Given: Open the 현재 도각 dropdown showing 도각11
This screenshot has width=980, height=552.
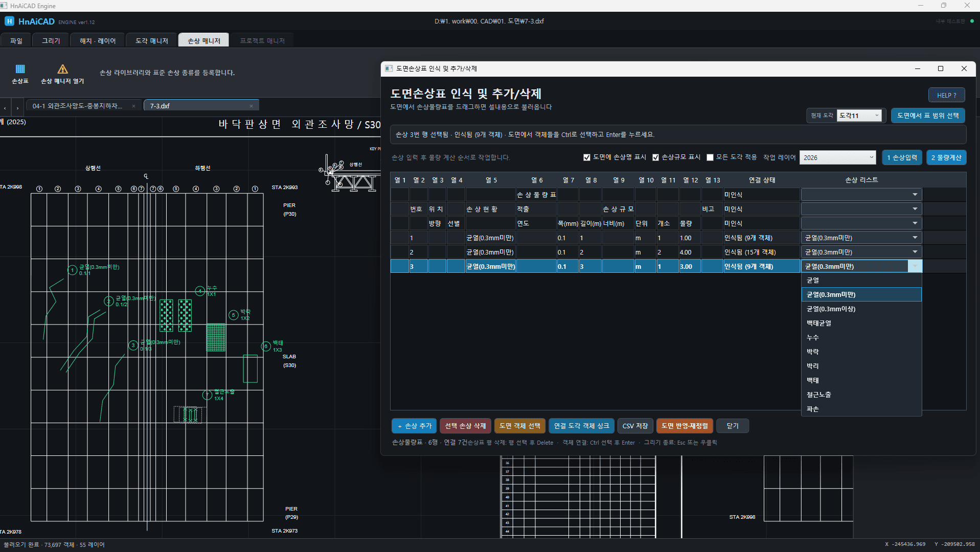Looking at the screenshot, I should (x=859, y=116).
